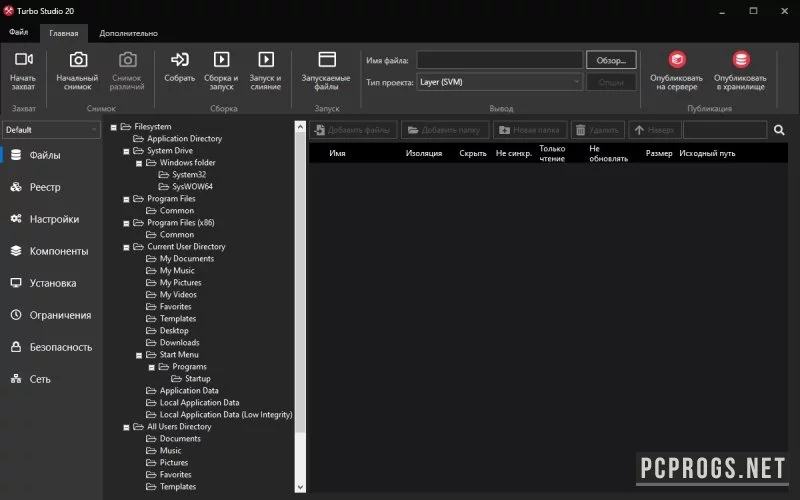The height and width of the screenshot is (500, 800).
Task: Click the Скрыть column header
Action: pos(472,153)
